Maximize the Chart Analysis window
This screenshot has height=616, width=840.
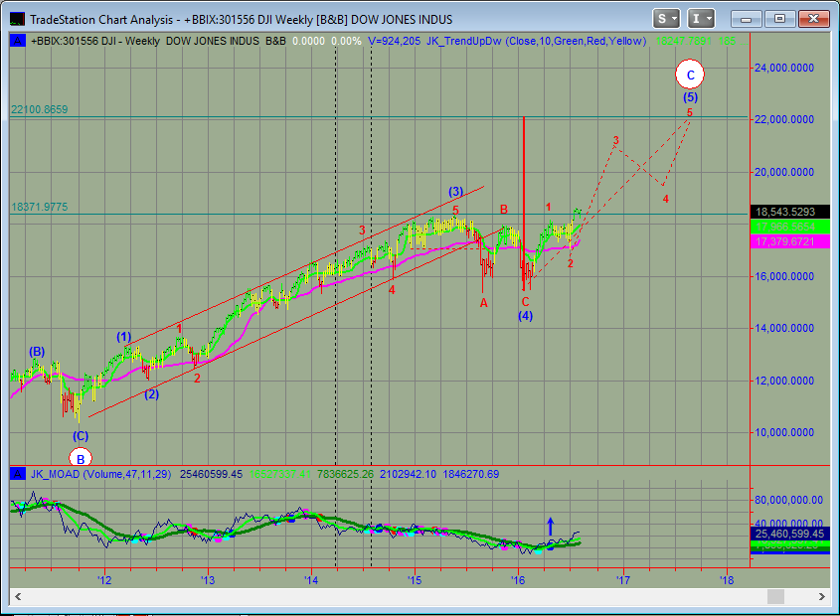click(x=779, y=19)
